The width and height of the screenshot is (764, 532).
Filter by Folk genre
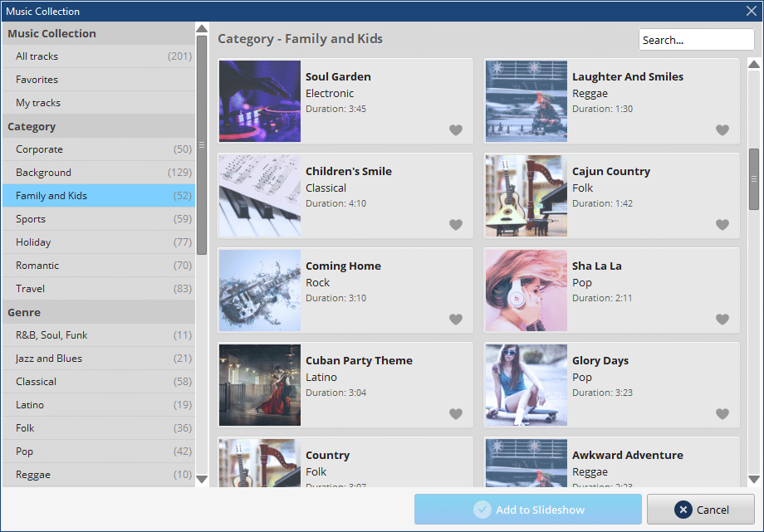click(x=99, y=428)
